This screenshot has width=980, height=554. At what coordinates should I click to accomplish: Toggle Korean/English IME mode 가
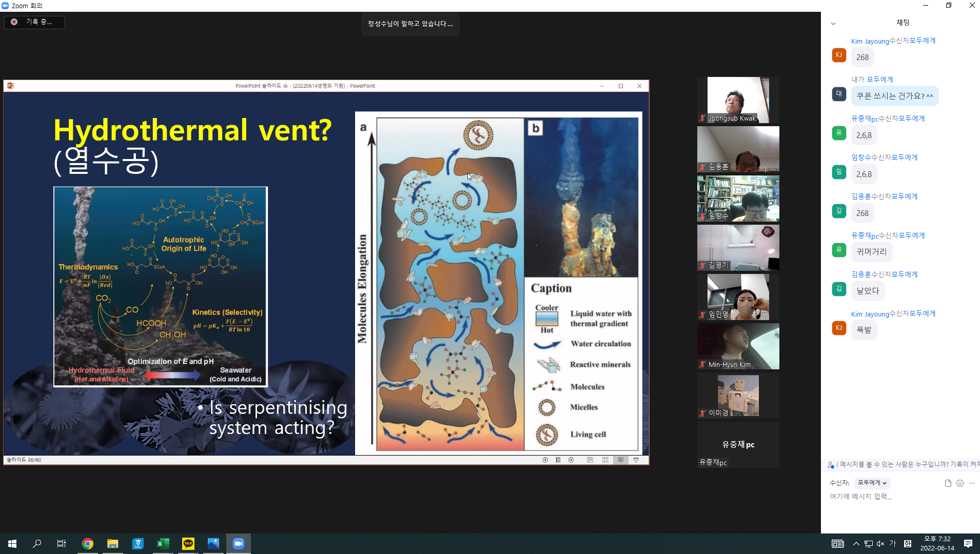pos(893,544)
